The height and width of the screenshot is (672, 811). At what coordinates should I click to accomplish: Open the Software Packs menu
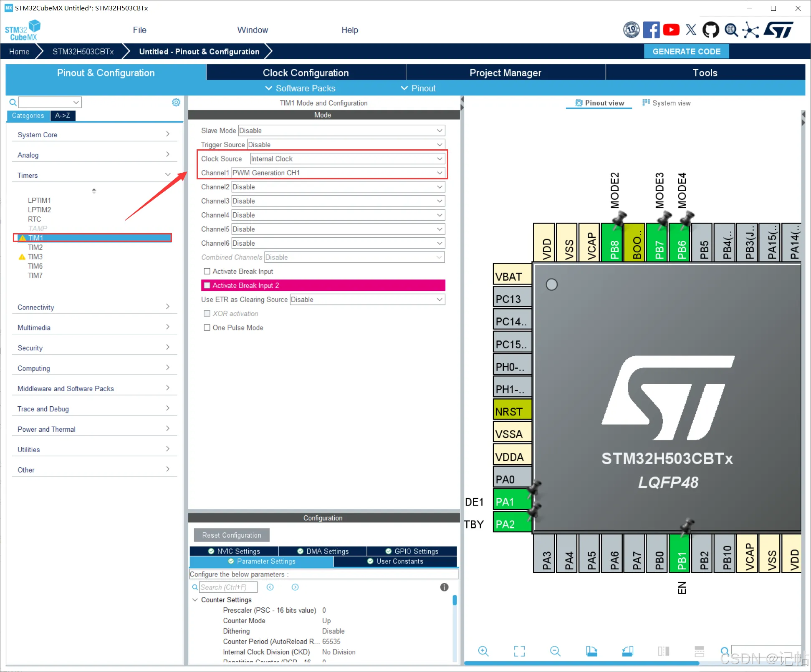click(301, 88)
